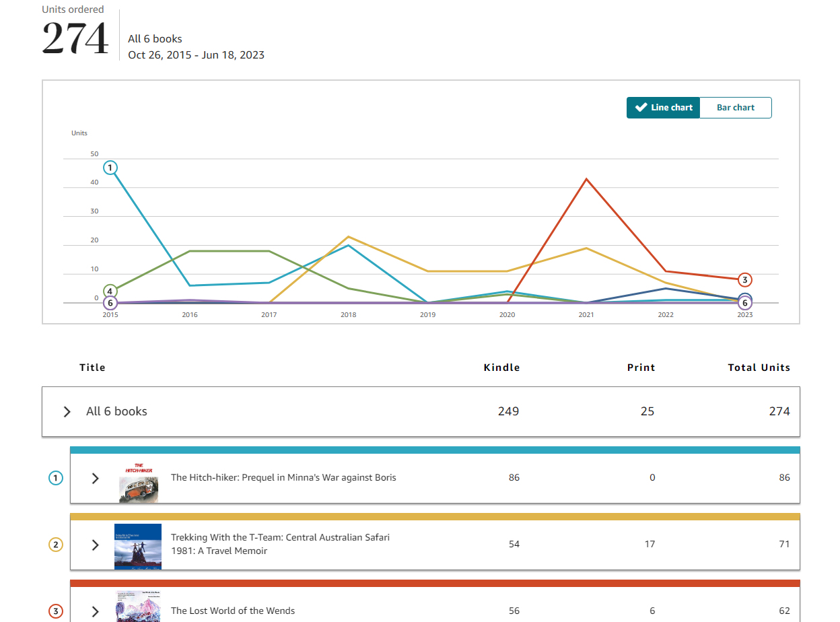Switch to the Kindle column header

point(501,367)
